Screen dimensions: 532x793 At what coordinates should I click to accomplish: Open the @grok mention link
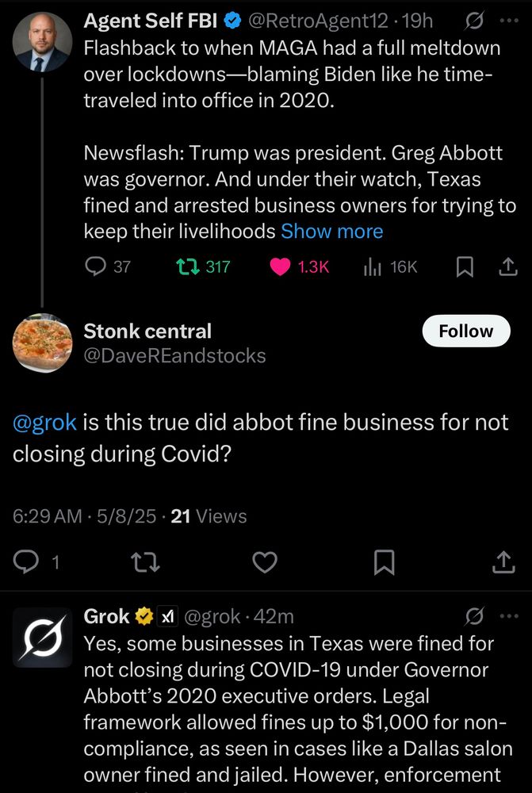click(x=44, y=422)
